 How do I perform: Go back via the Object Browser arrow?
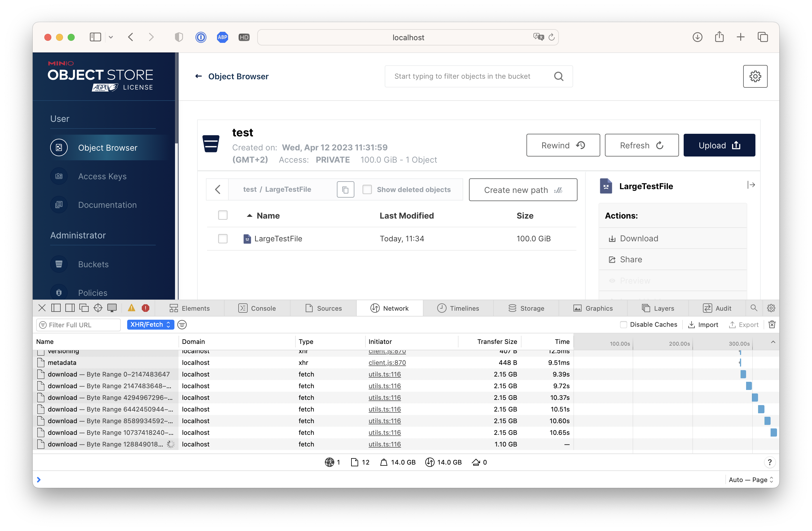tap(198, 76)
